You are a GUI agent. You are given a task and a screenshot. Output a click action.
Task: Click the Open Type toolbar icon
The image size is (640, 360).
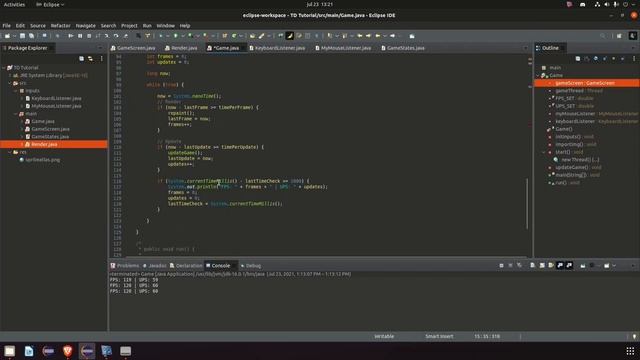(252, 36)
